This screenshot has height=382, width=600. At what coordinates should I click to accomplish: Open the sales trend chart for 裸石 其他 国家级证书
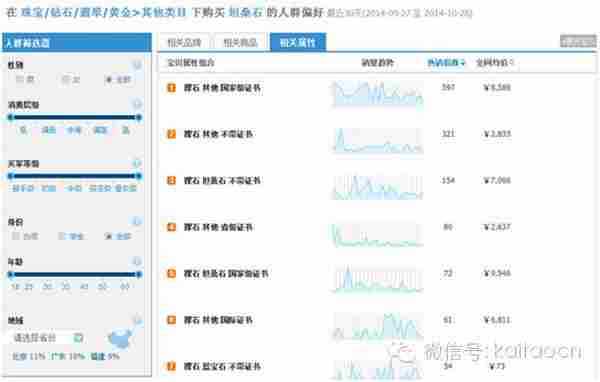tap(377, 94)
